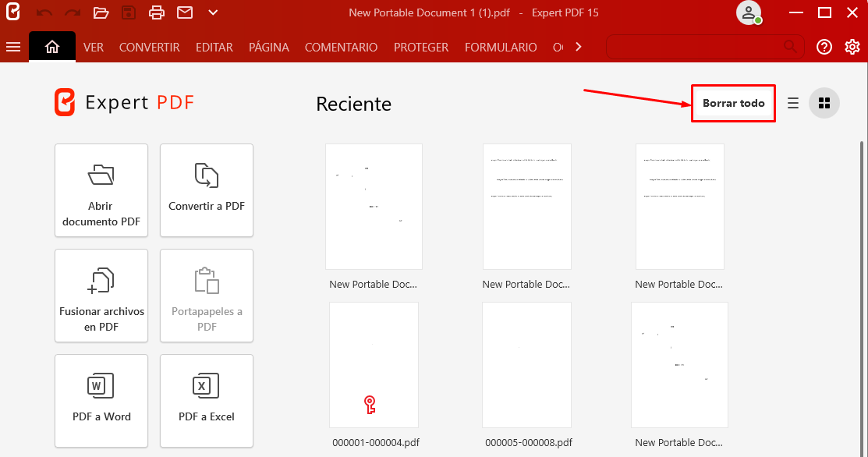
Task: Click the Expert PDF app logo in title bar
Action: pos(12,12)
